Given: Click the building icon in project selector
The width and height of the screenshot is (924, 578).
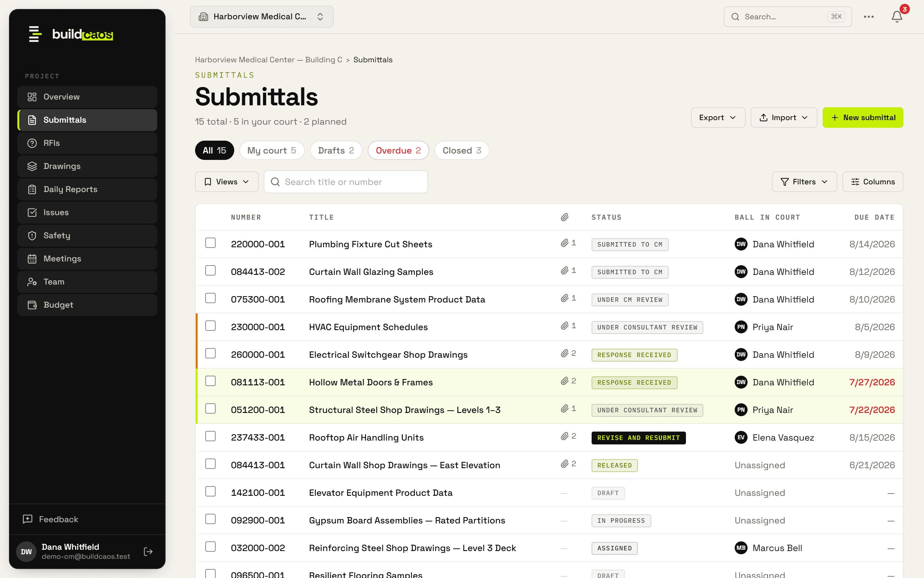Looking at the screenshot, I should 203,17.
